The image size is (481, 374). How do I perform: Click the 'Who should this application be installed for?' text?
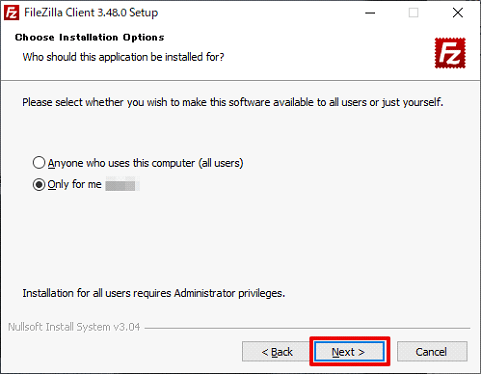123,57
